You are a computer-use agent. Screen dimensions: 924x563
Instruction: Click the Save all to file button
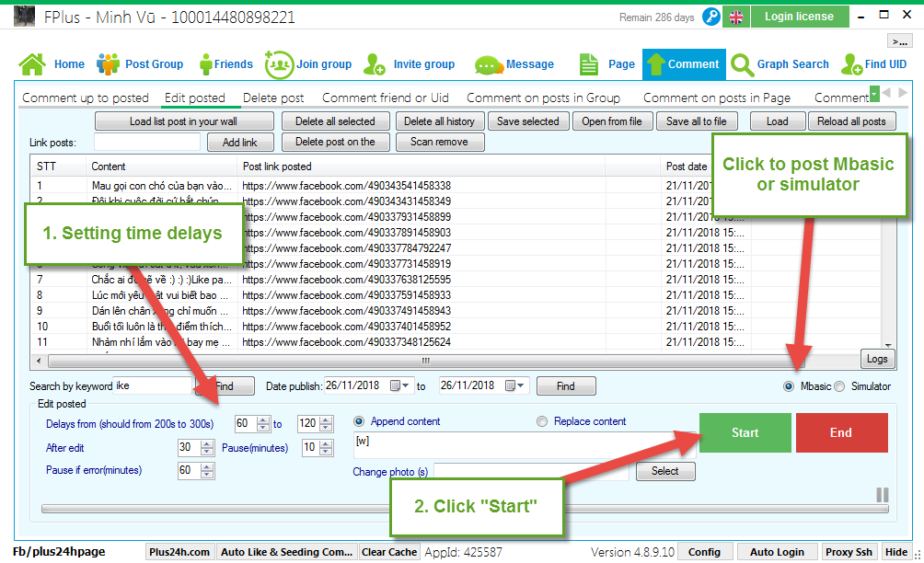coord(697,121)
